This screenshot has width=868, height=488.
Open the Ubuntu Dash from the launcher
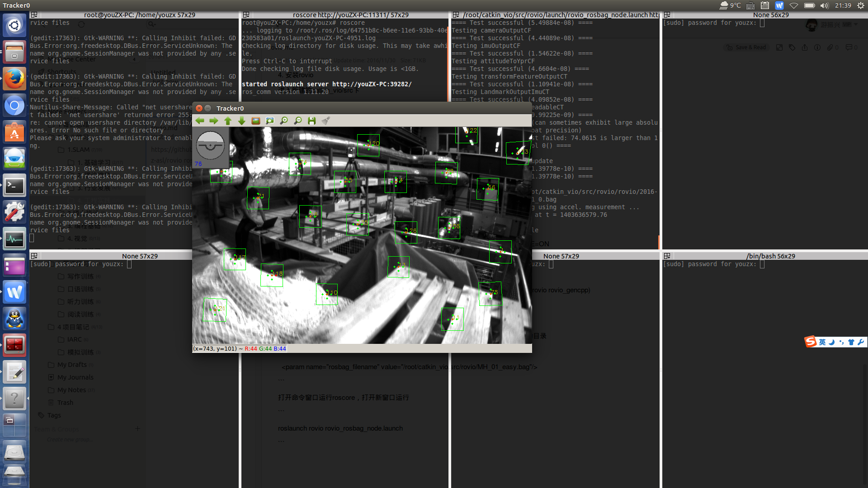tap(14, 25)
